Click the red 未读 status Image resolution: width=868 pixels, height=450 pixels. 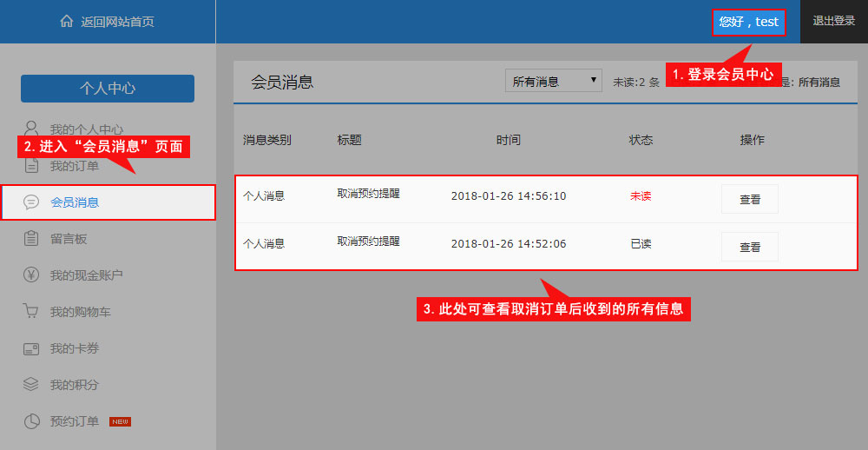click(641, 196)
